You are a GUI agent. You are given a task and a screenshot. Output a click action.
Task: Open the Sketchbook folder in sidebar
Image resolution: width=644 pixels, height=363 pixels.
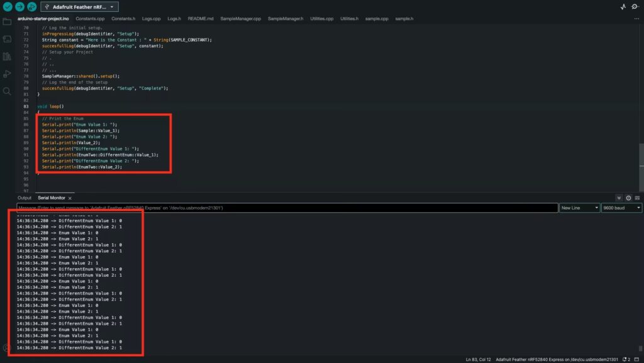point(8,22)
